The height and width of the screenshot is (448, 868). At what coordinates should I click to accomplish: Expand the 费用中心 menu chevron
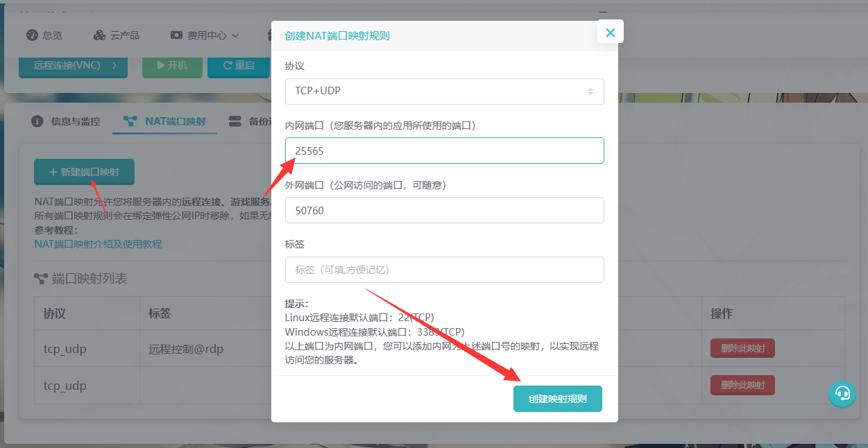point(235,35)
